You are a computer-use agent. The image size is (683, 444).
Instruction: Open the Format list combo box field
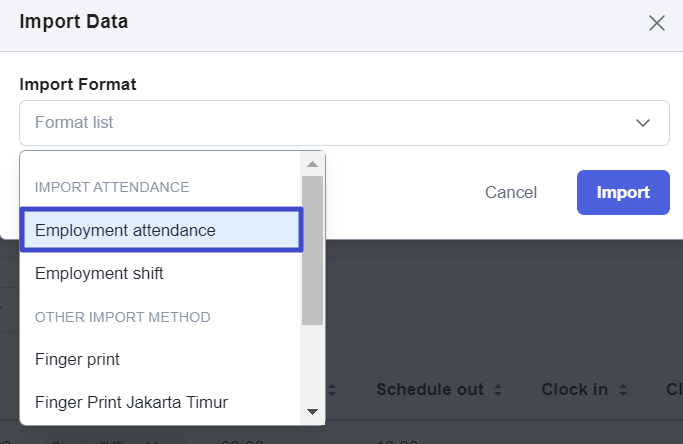[344, 123]
